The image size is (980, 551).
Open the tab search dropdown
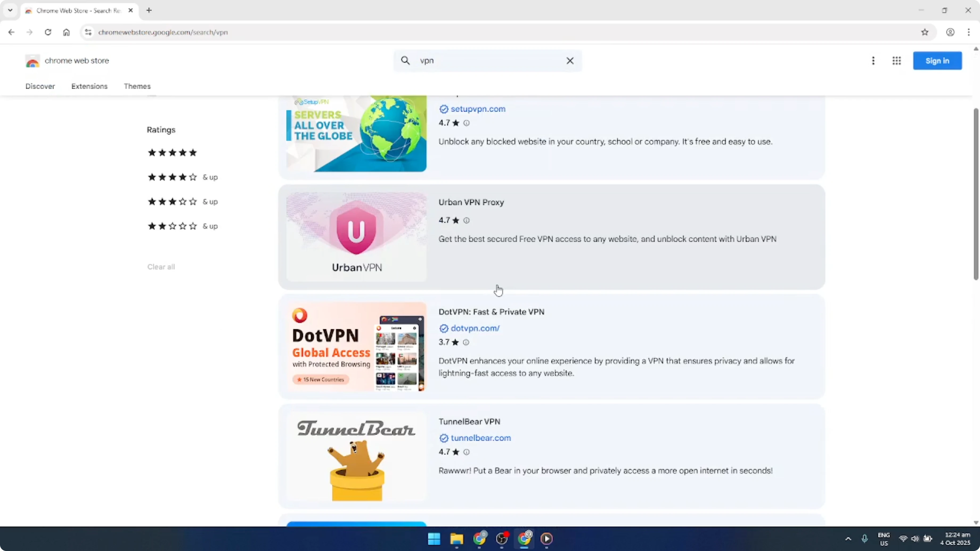[x=10, y=10]
